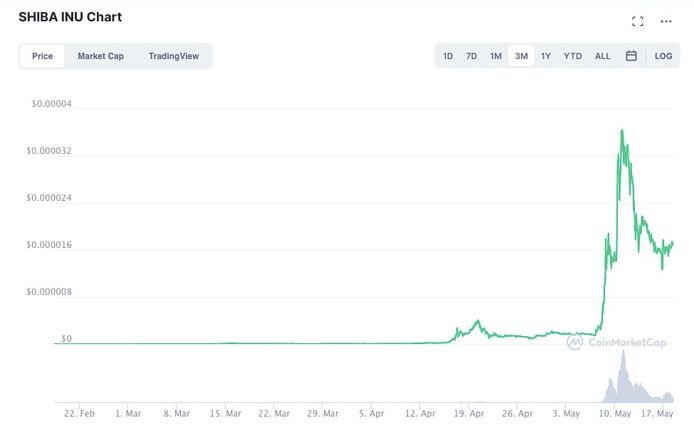Toggle the LOG scale option
Image resolution: width=694 pixels, height=428 pixels.
click(663, 56)
